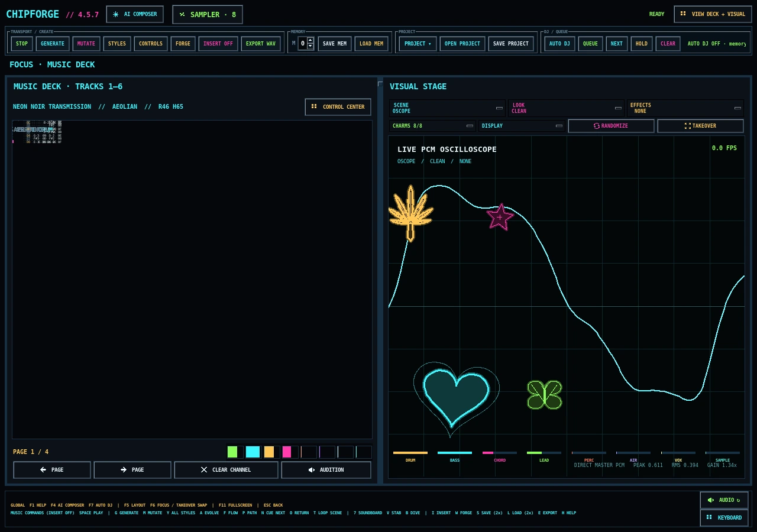Click the FORGE button
This screenshot has height=532, width=757.
coord(183,44)
